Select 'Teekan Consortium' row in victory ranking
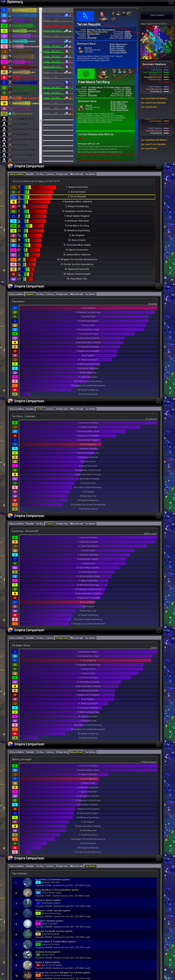Viewport: 175px width, 980px height. pos(83,187)
